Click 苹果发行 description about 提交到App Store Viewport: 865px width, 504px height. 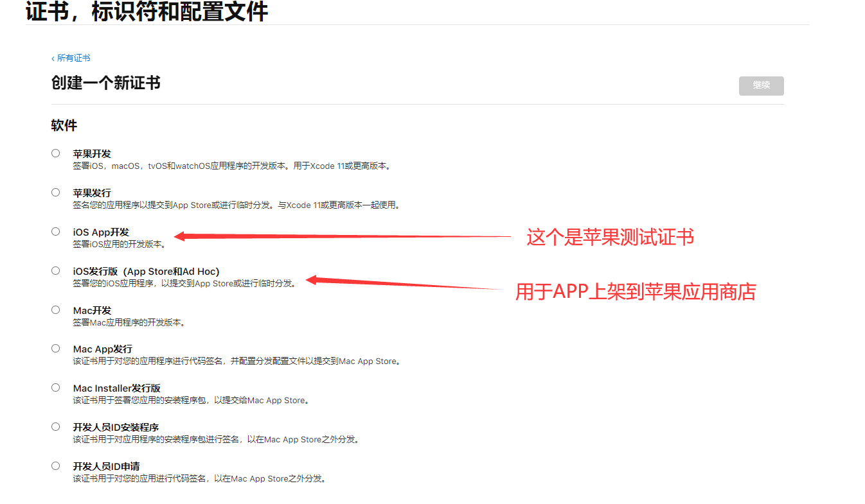[237, 205]
